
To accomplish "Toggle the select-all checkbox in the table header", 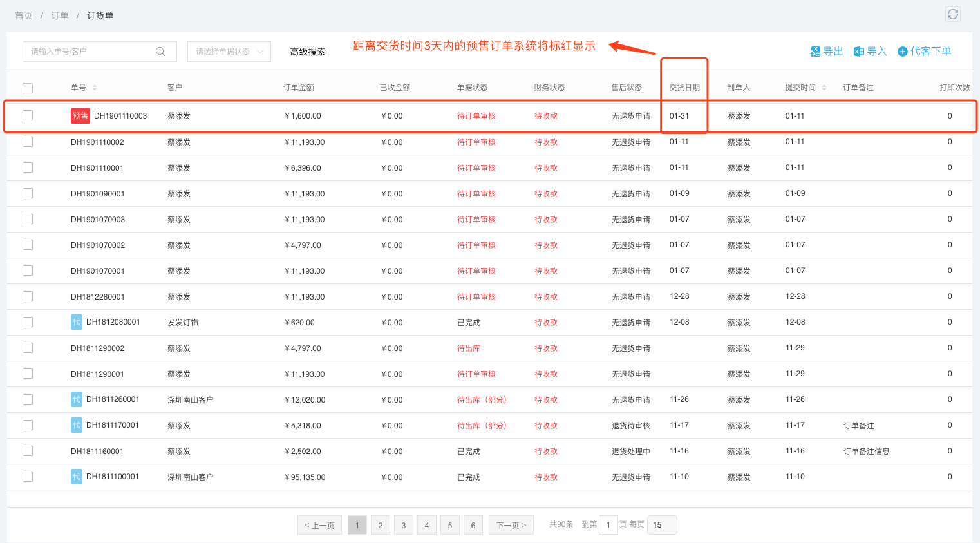I will (x=27, y=89).
